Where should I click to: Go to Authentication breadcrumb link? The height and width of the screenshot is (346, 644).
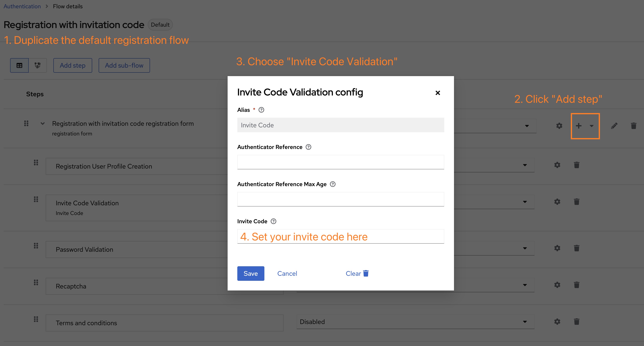22,6
